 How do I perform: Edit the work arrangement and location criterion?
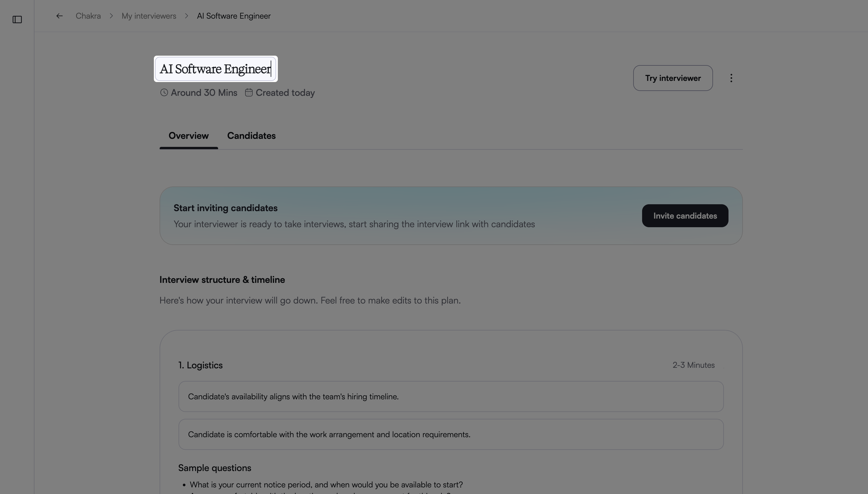451,434
